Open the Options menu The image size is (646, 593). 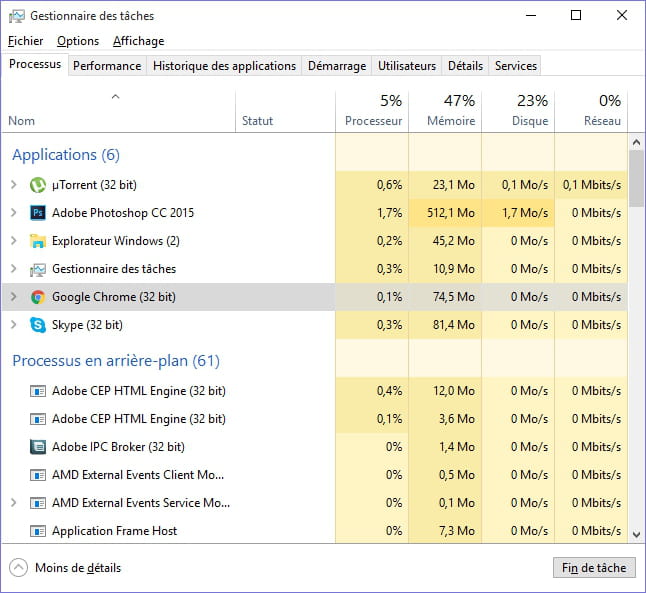(78, 41)
